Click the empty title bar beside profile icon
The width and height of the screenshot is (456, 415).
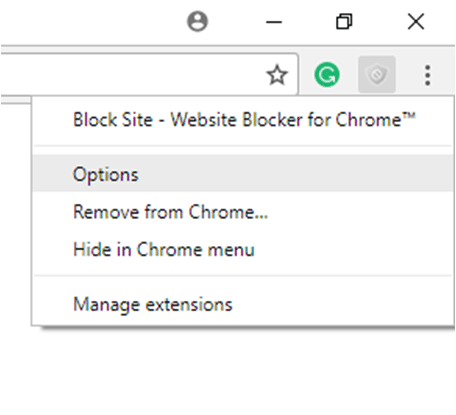click(90, 22)
